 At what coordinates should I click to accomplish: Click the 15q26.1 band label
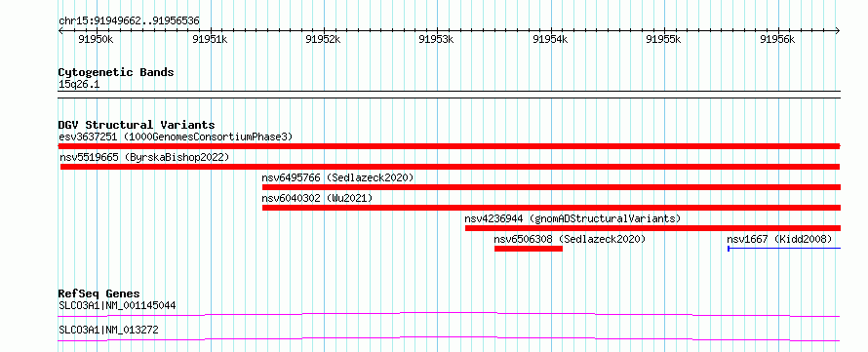pyautogui.click(x=79, y=85)
